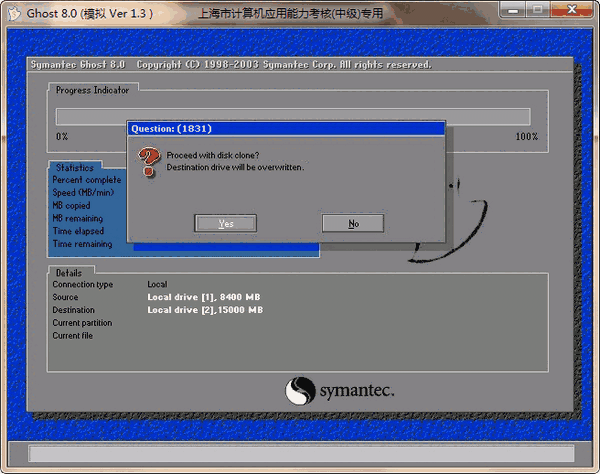Click the Connection type Local value
The width and height of the screenshot is (600, 474).
[x=157, y=284]
